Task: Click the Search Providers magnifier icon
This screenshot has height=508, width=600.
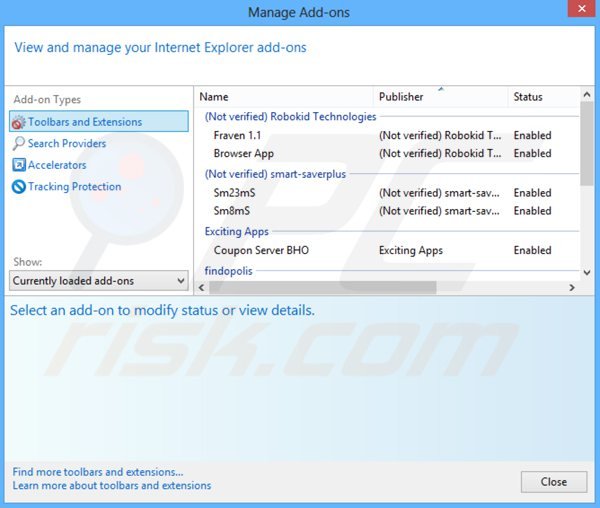Action: coord(18,143)
